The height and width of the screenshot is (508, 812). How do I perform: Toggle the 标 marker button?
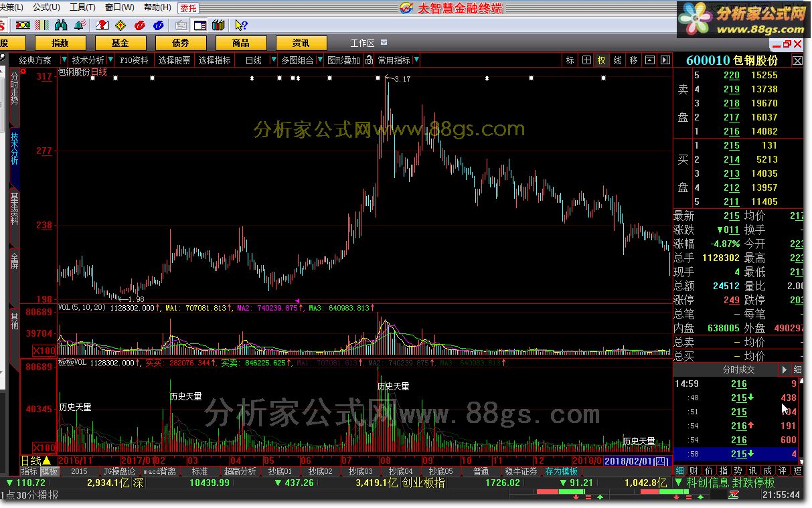(570, 60)
